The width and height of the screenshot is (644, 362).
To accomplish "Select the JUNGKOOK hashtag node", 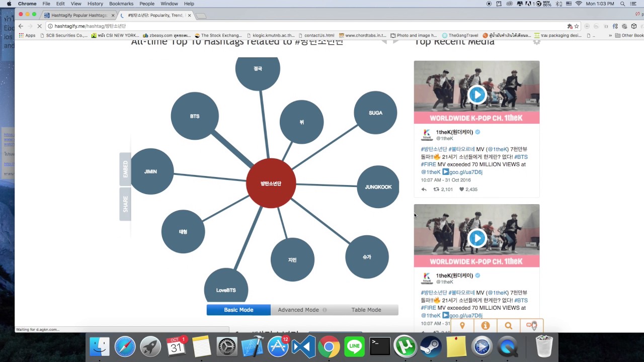I will click(x=378, y=187).
